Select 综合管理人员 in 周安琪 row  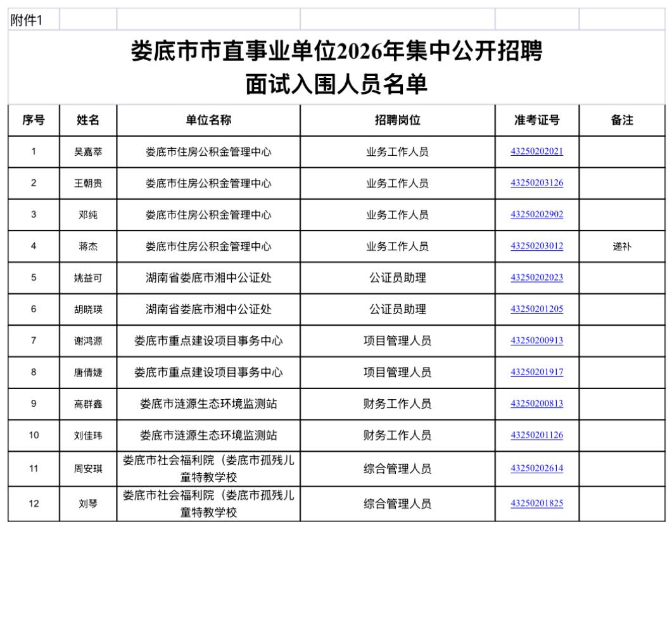397,469
